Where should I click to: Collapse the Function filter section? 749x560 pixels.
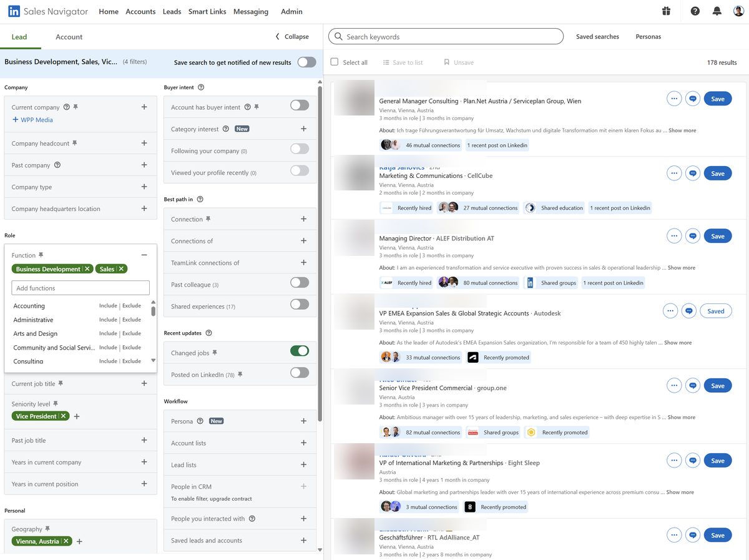pos(144,255)
